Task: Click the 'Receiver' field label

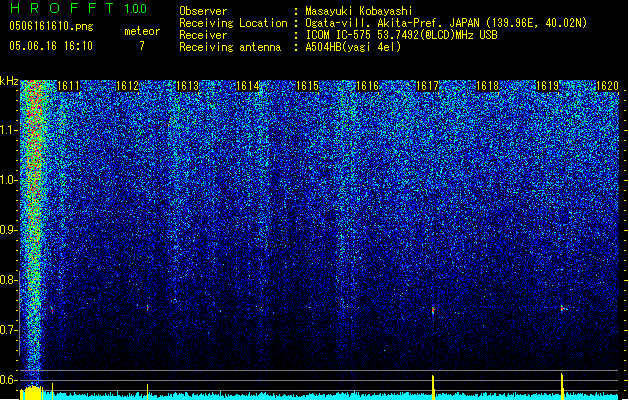Action: tap(203, 35)
